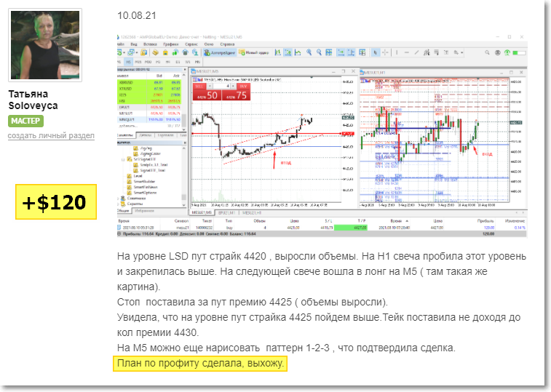Toggle chart auto scroll icon
This screenshot has width=551, height=392.
[341, 52]
